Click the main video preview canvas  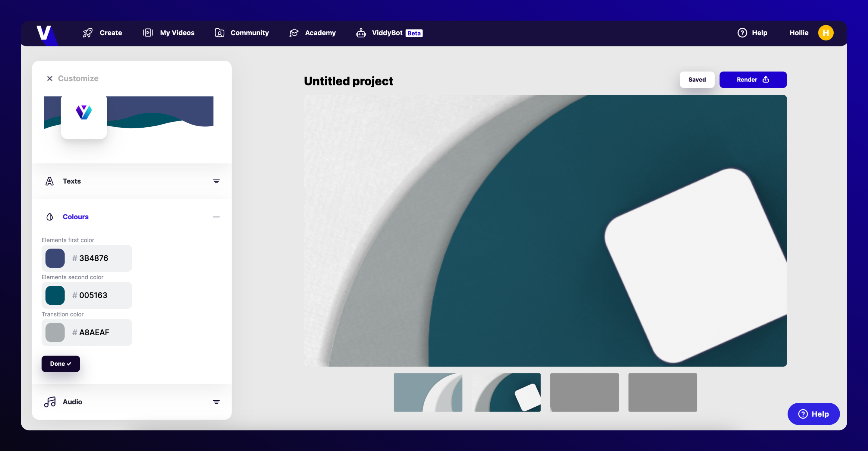[545, 231]
